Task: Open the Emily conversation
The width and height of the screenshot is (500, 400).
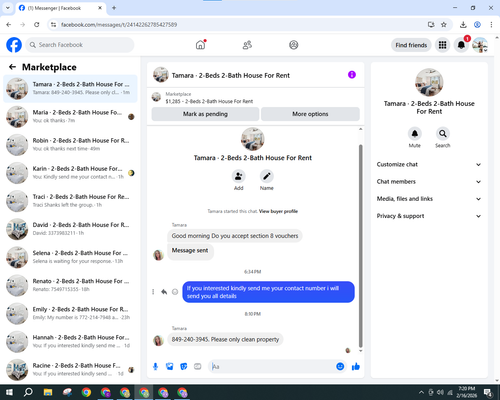Action: point(70,313)
